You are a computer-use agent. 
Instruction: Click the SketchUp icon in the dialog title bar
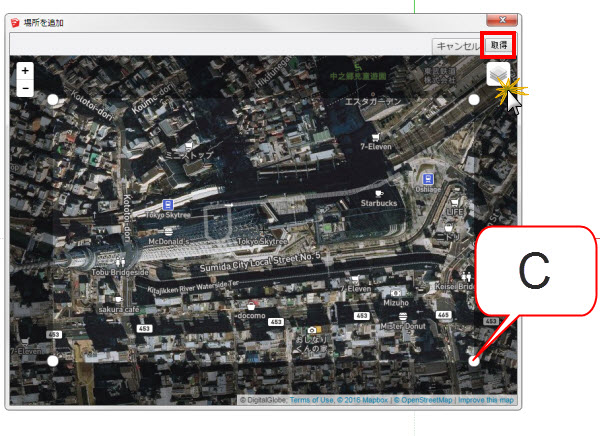[x=15, y=23]
